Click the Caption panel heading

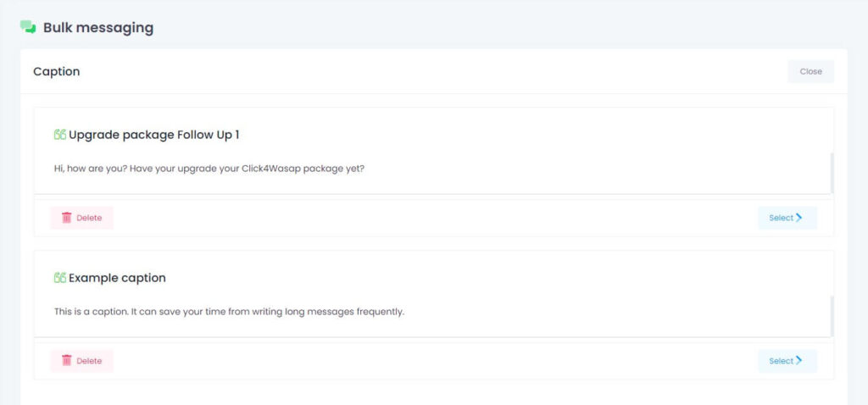[x=57, y=71]
